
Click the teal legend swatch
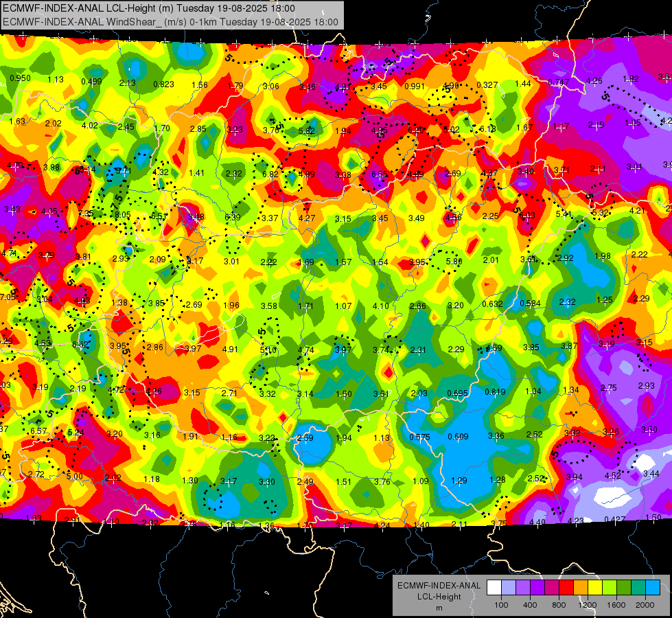coord(638,588)
